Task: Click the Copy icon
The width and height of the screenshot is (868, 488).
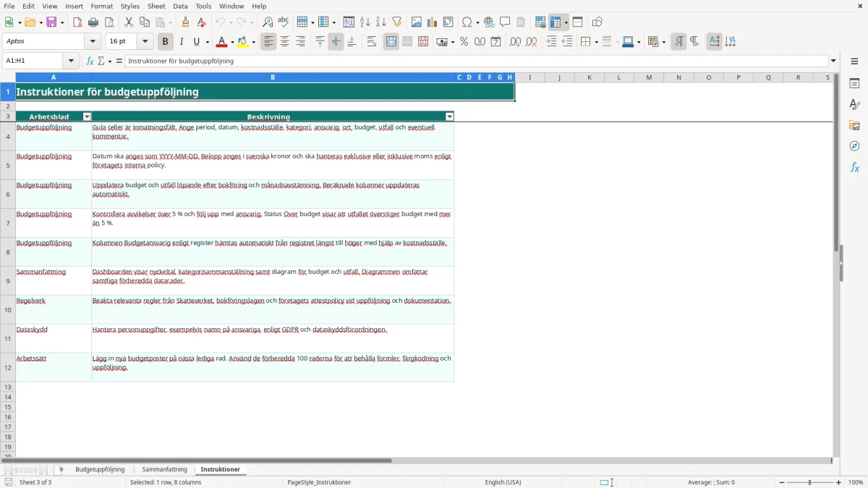Action: pyautogui.click(x=145, y=22)
